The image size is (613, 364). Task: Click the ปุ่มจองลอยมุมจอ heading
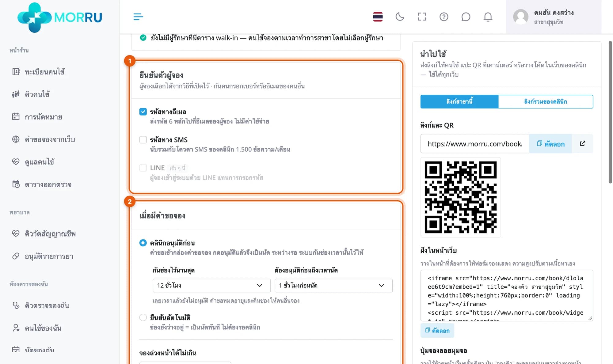tap(444, 351)
